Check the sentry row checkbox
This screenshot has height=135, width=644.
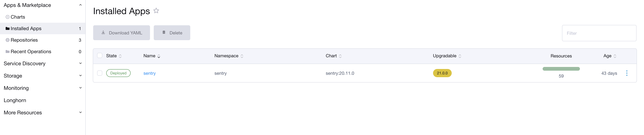pos(100,73)
